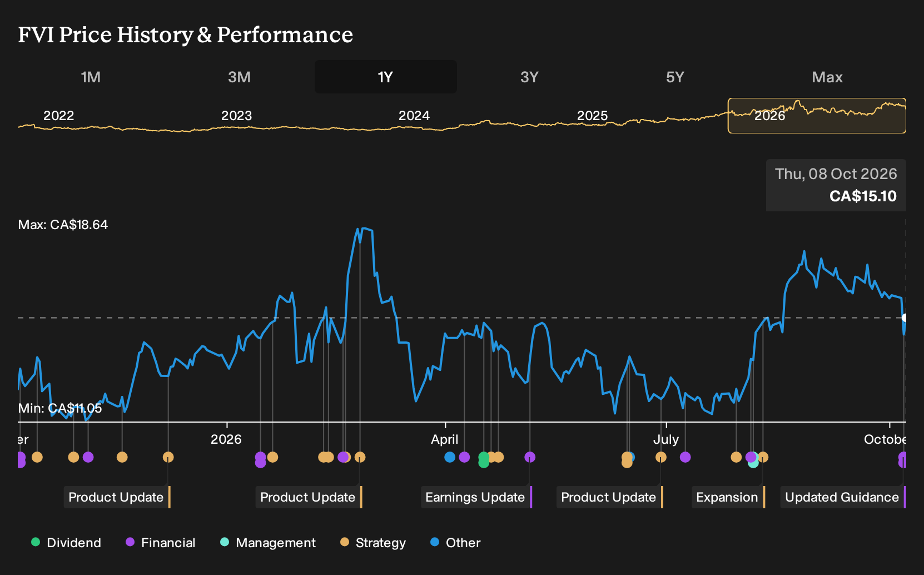Open the Earnings Update event label
924x575 pixels.
click(x=476, y=497)
